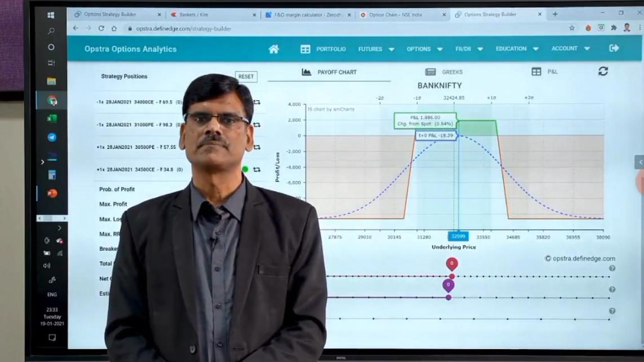This screenshot has width=644, height=362.
Task: Open Excel from the taskbar
Action: (52, 119)
